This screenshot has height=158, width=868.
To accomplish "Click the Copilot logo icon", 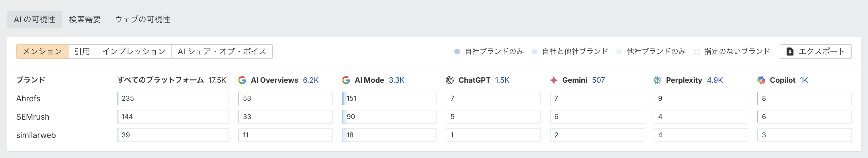I will [x=761, y=80].
